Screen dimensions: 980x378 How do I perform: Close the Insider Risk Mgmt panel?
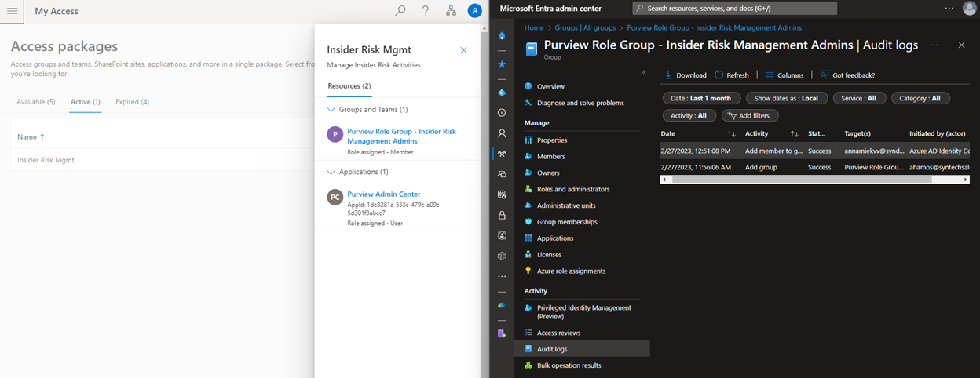click(463, 50)
